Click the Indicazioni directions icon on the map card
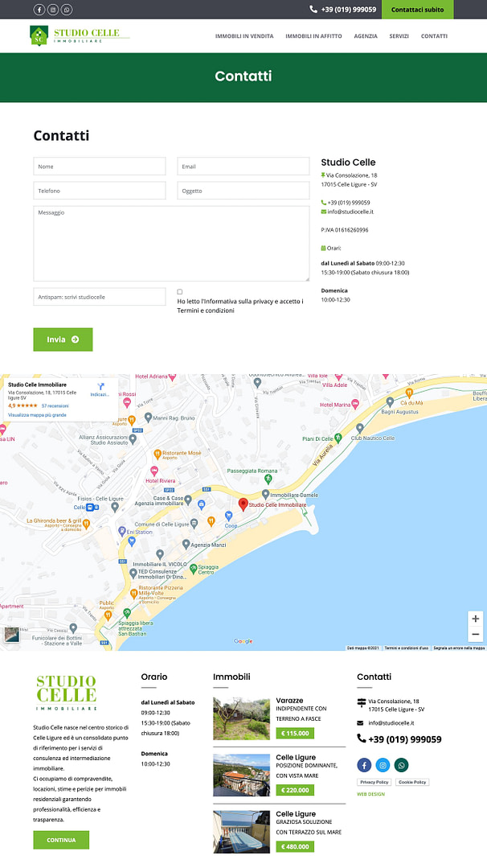The image size is (487, 868). (x=100, y=387)
